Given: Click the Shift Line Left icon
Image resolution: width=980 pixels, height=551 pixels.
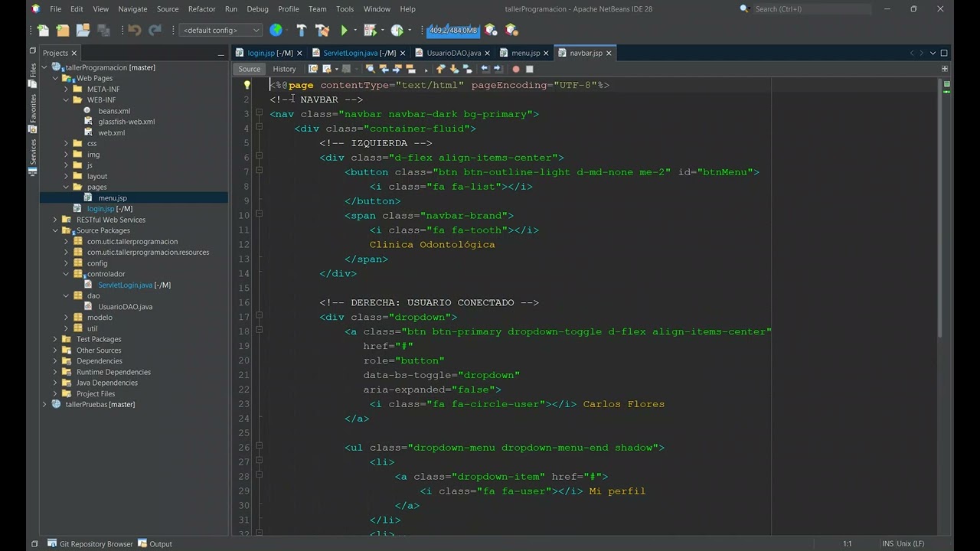Looking at the screenshot, I should coord(485,69).
